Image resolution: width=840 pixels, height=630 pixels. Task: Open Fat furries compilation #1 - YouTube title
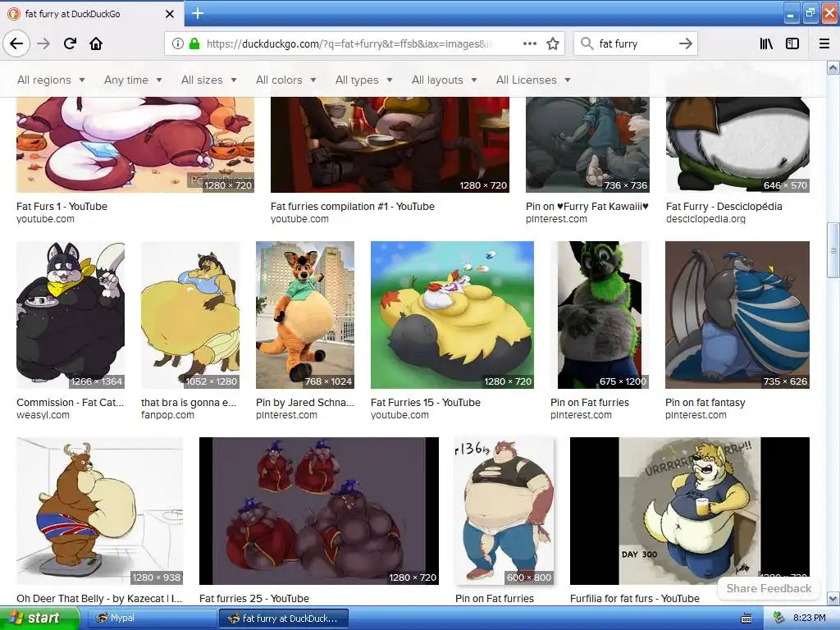353,206
